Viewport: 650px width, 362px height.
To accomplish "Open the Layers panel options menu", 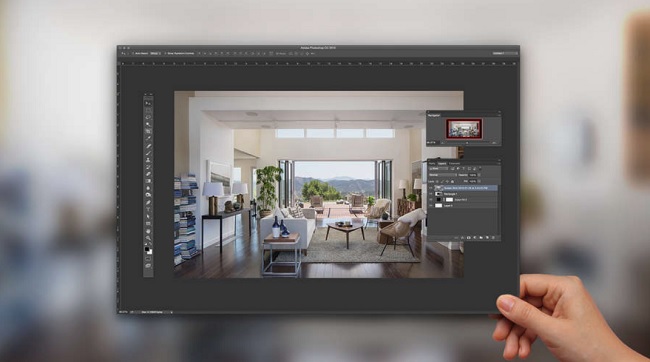I will [x=499, y=163].
